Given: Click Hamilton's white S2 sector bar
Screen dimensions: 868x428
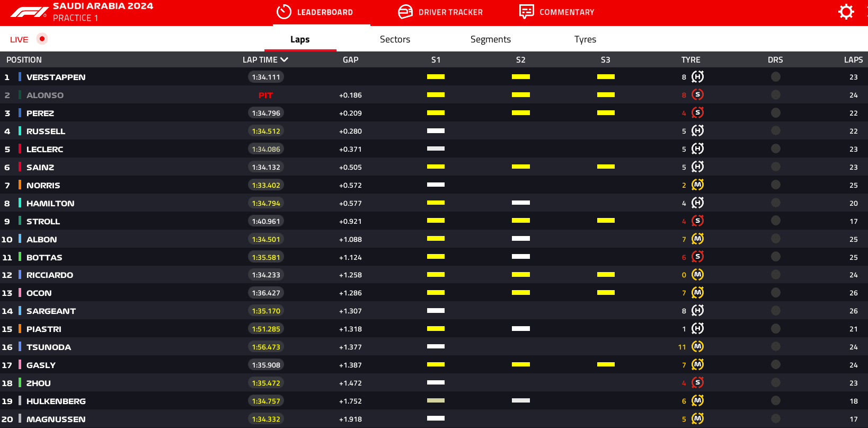Looking at the screenshot, I should tap(521, 203).
